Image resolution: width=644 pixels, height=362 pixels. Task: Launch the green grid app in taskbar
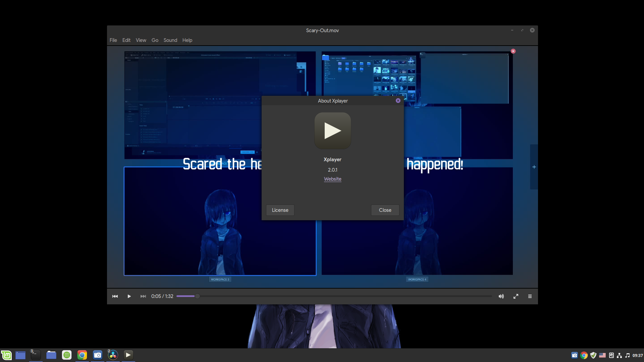point(67,355)
